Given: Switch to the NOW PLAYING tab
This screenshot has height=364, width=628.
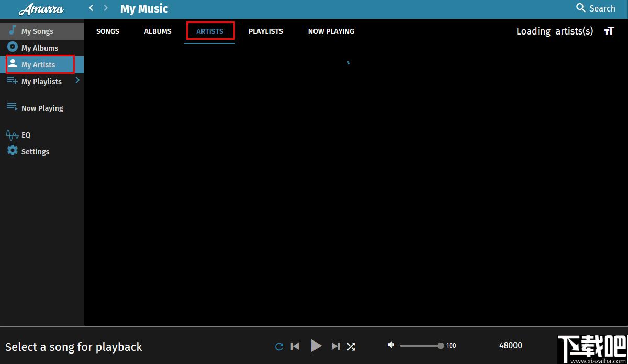Looking at the screenshot, I should 331,31.
